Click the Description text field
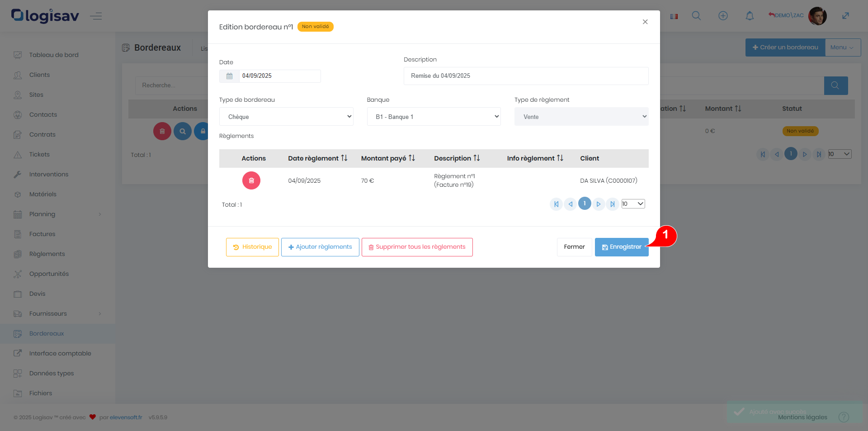Screen dimensions: 868x431 [526, 76]
